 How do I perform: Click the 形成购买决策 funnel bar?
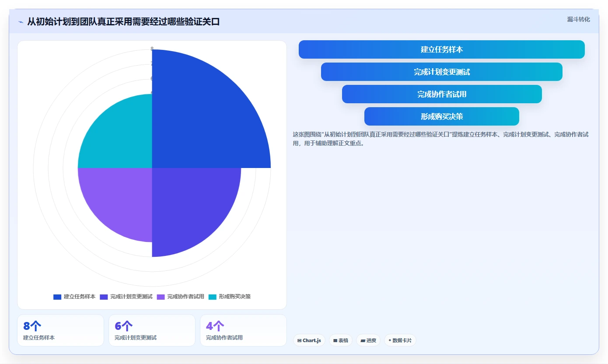pos(442,116)
